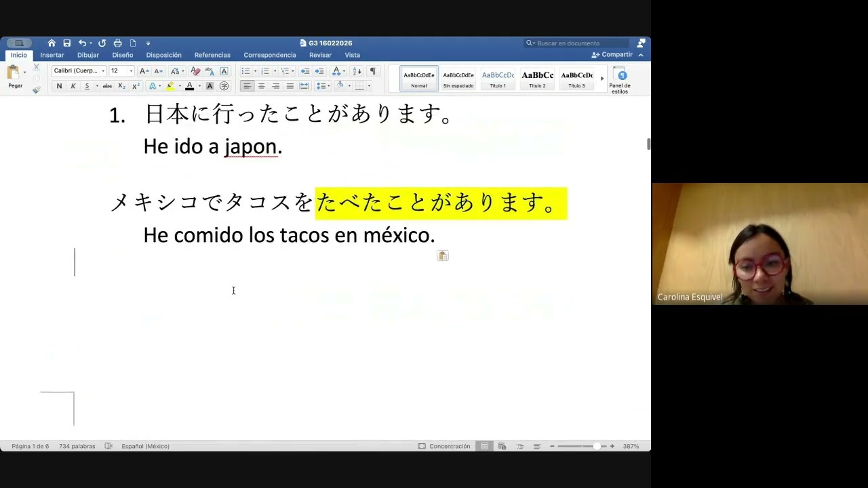Clear all formatting with eraser A icon
This screenshot has height=488, width=868.
pyautogui.click(x=195, y=71)
